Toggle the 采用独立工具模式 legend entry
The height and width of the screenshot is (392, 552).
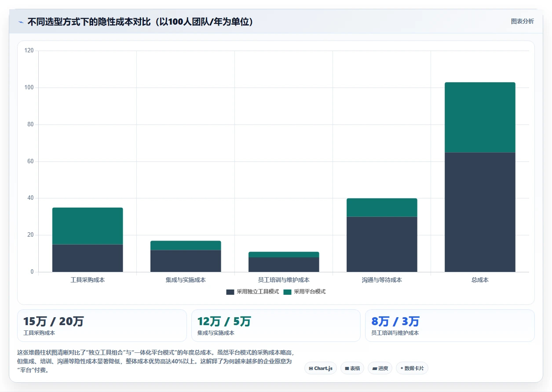click(x=252, y=292)
